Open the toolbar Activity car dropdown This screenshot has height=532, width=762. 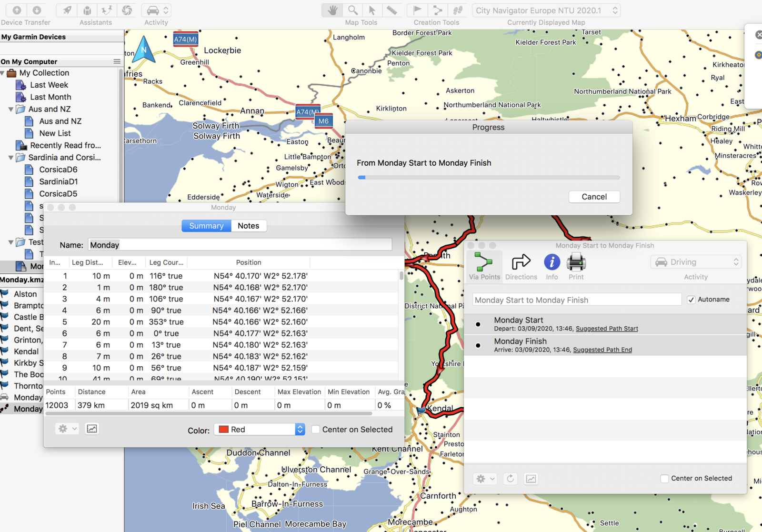click(x=157, y=10)
